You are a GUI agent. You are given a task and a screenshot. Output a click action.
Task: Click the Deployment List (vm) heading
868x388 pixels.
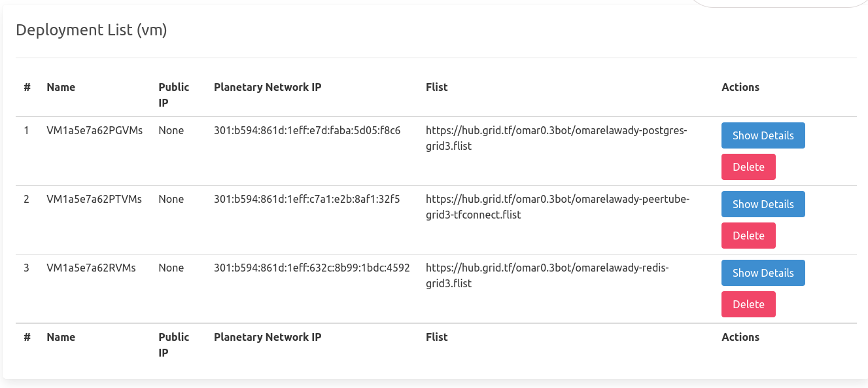tap(92, 29)
